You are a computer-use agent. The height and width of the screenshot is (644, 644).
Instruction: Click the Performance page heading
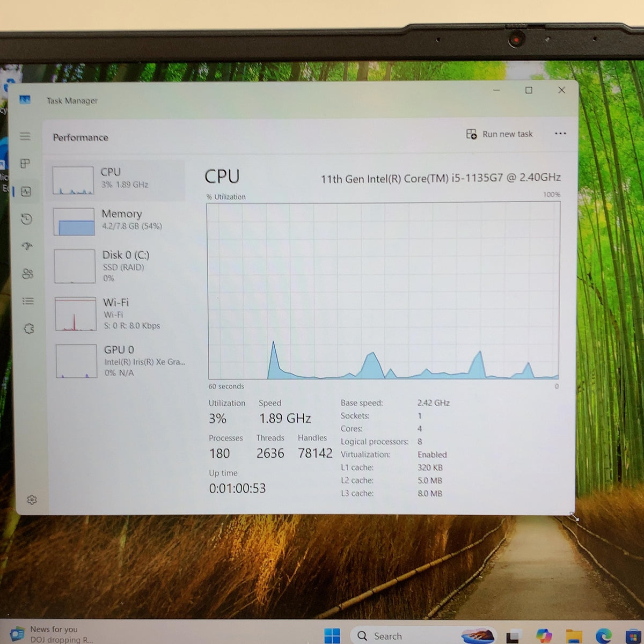[x=80, y=137]
